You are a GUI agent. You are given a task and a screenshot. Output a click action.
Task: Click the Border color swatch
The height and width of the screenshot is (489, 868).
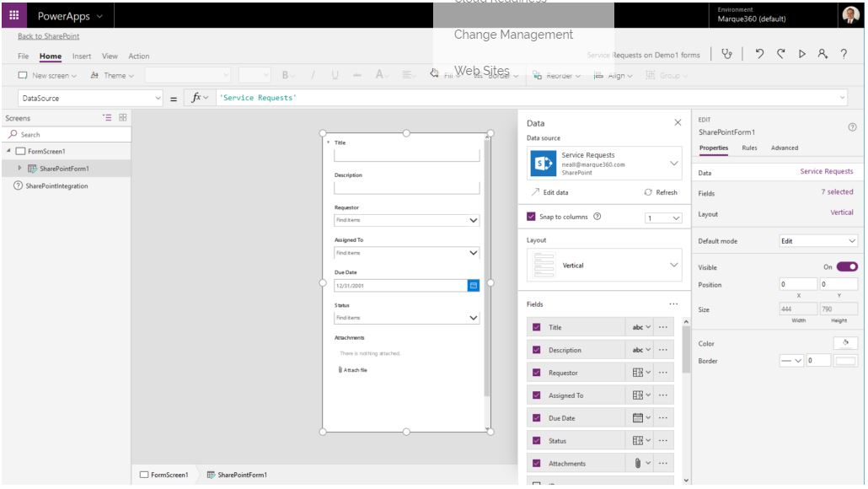pyautogui.click(x=845, y=361)
